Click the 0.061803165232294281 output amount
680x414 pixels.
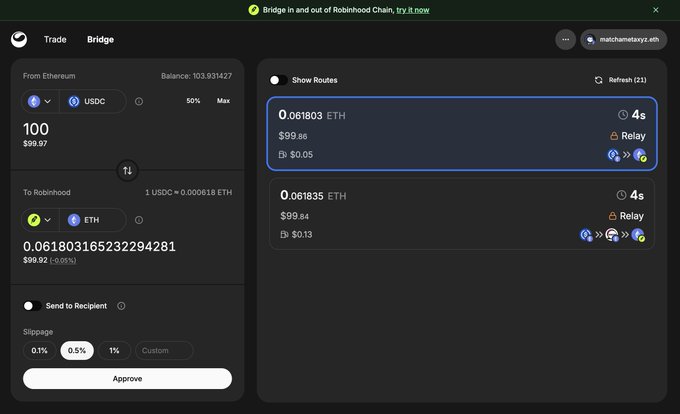(99, 247)
